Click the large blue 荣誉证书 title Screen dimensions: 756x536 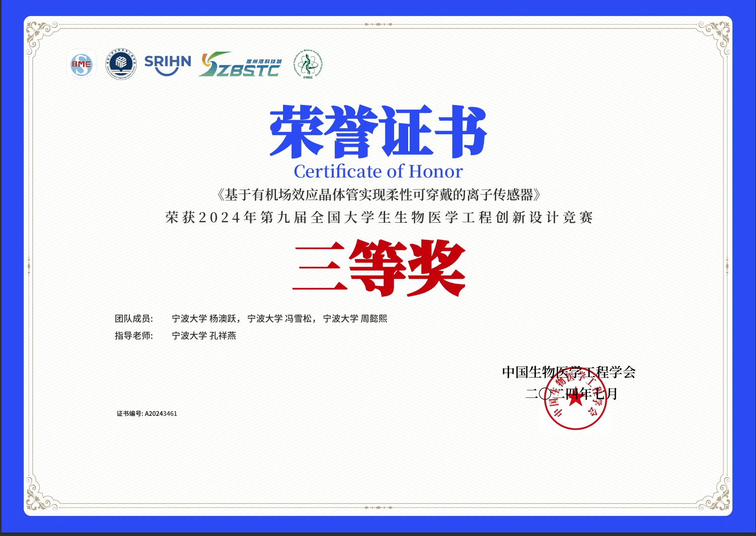378,132
